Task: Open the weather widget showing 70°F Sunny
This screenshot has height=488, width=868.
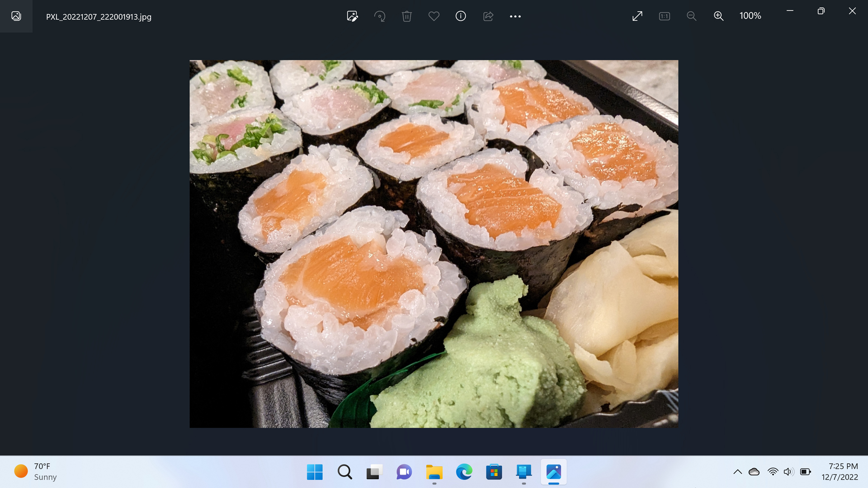Action: click(x=36, y=472)
